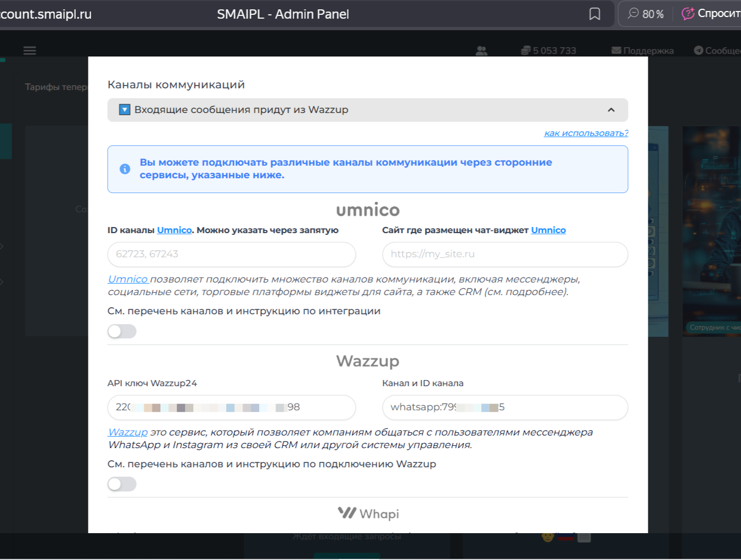
Task: Open the 5 053 733 balance coins
Action: [x=548, y=50]
